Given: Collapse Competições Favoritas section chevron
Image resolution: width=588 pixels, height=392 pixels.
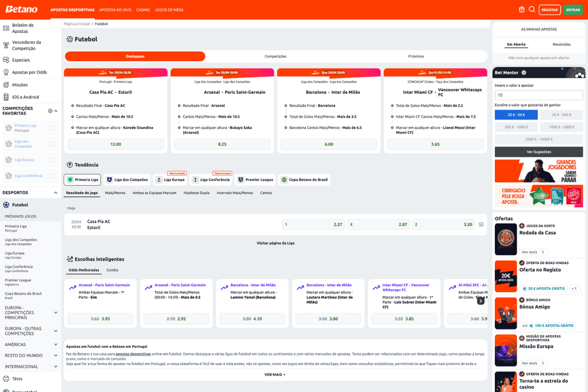Looking at the screenshot, I should 56,111.
